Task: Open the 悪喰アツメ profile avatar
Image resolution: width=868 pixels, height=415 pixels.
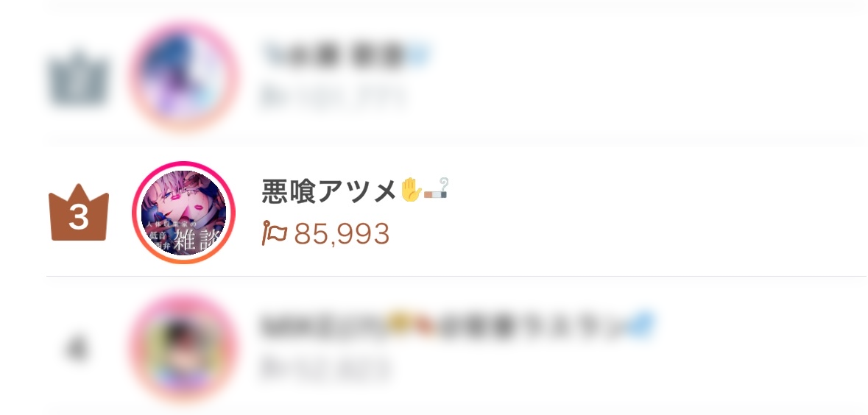Action: pyautogui.click(x=184, y=213)
